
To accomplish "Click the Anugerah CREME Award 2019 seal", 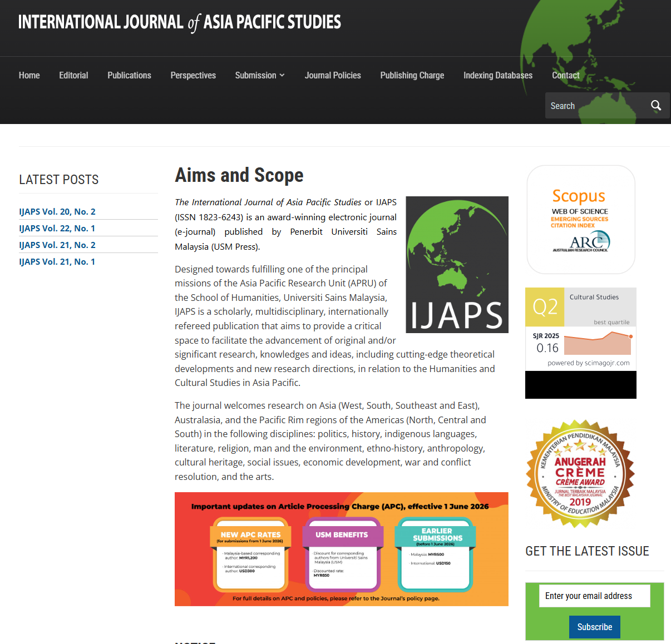I will click(580, 473).
